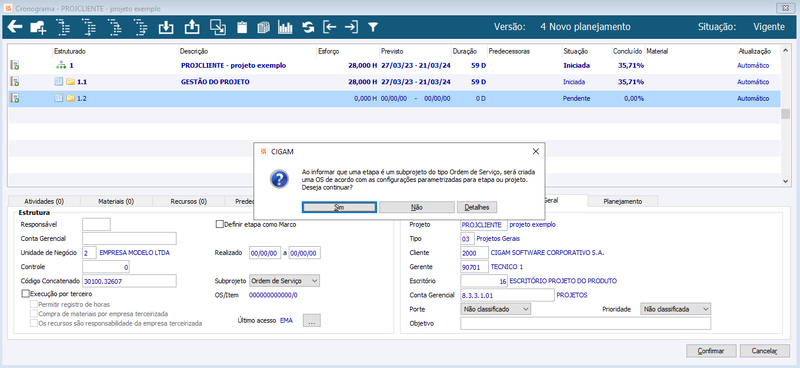Click the Realizado end date field

305,253
